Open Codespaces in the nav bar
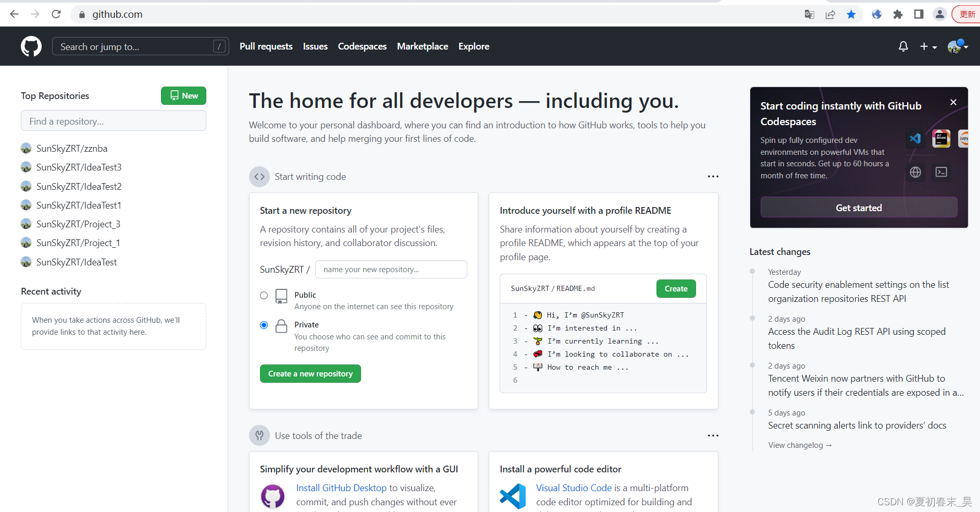The image size is (980, 512). click(362, 46)
